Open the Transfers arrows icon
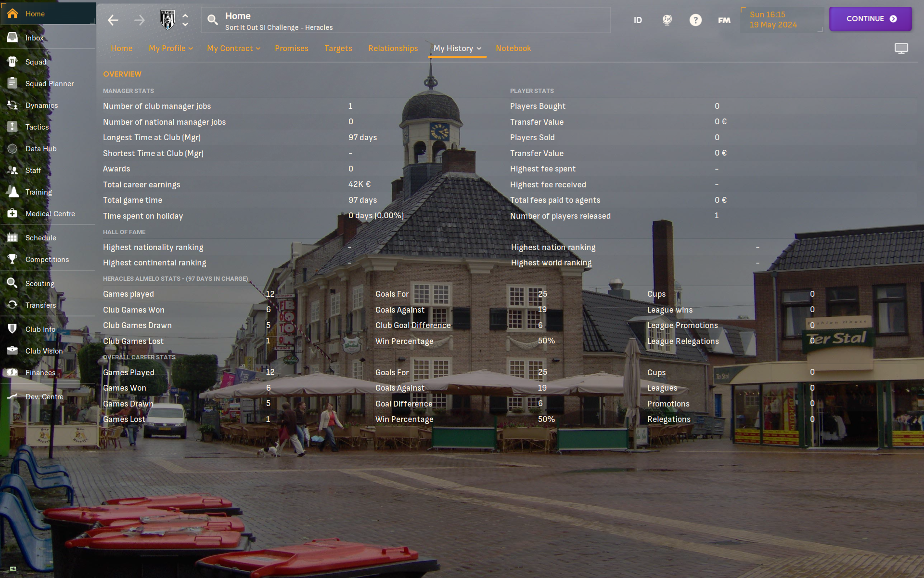The height and width of the screenshot is (578, 924). (13, 305)
